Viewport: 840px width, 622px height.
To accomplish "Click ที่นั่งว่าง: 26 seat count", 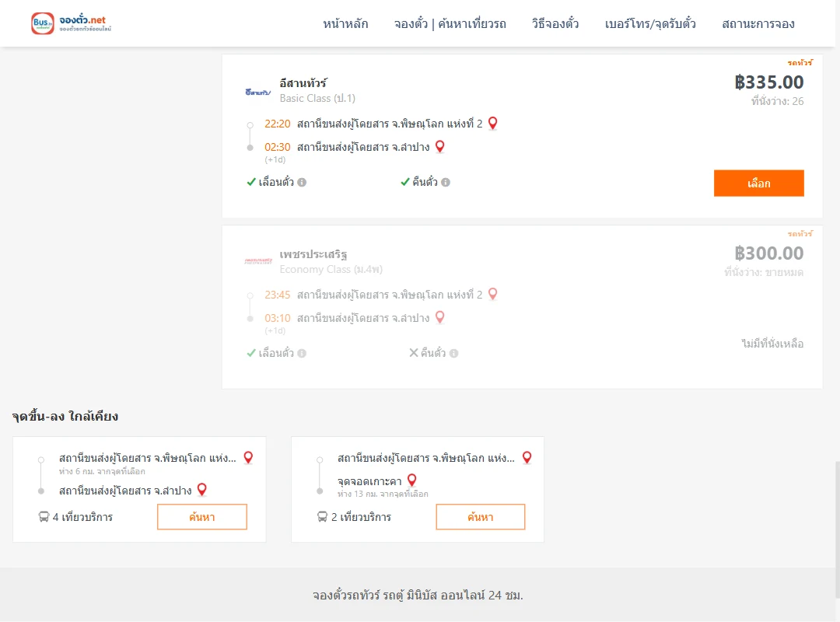I will (x=777, y=101).
